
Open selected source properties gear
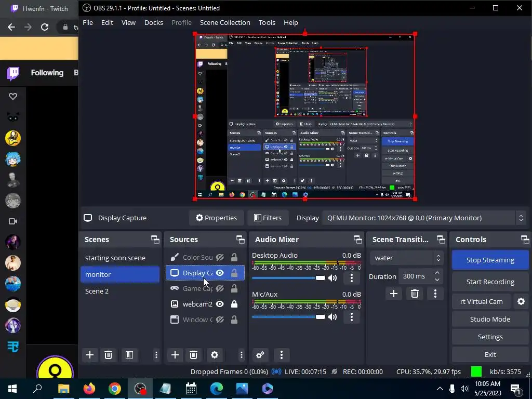[x=215, y=355]
